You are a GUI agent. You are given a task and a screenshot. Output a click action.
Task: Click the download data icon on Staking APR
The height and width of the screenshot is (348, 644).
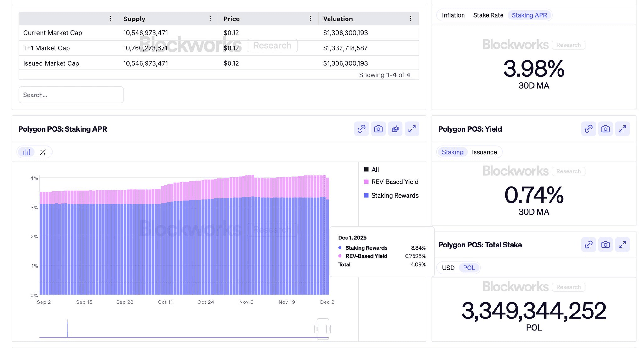pyautogui.click(x=395, y=129)
